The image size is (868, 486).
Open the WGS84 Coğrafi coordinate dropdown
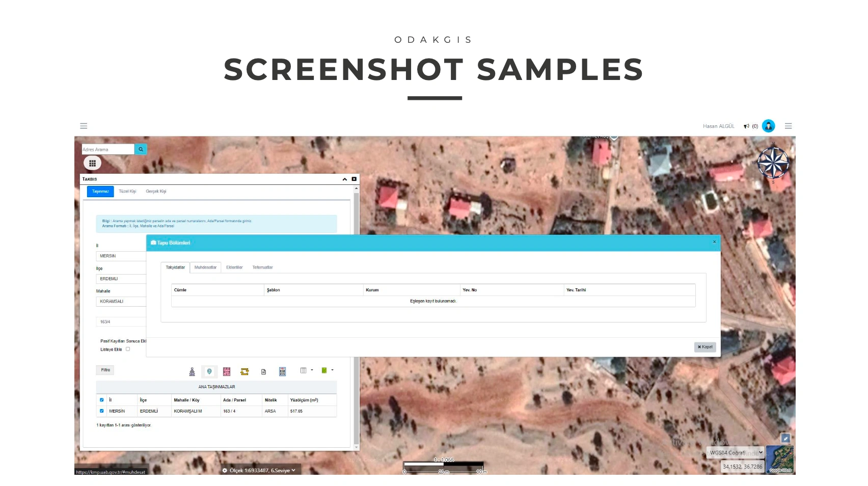tap(736, 452)
